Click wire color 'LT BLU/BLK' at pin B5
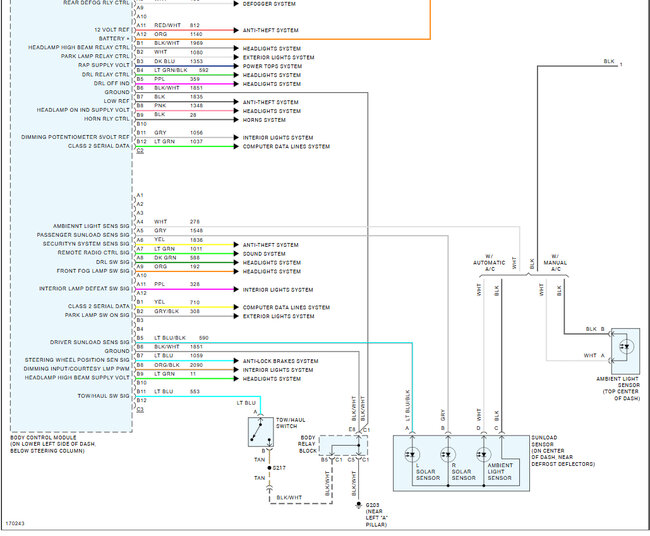 pos(170,338)
